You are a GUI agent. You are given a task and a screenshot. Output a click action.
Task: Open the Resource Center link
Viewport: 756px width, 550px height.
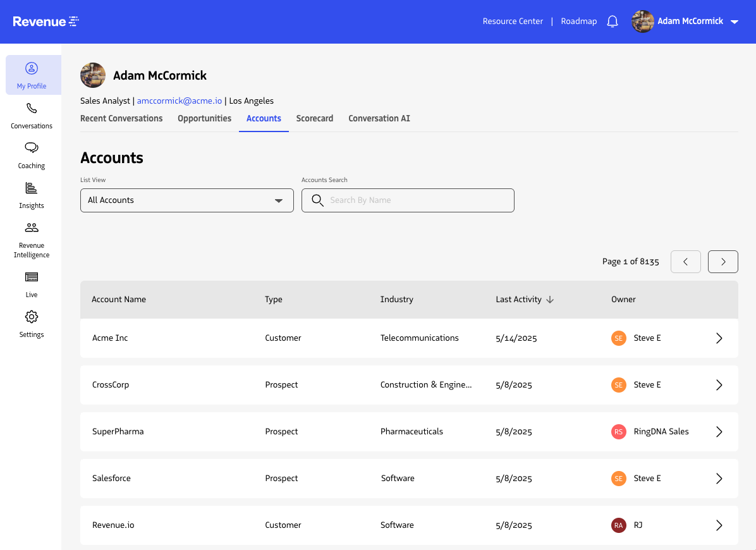pos(513,21)
